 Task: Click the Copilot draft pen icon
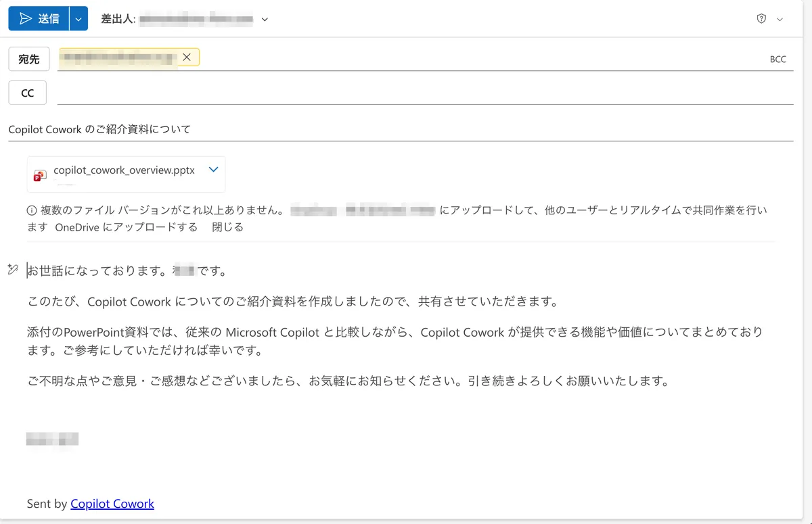[x=12, y=270]
